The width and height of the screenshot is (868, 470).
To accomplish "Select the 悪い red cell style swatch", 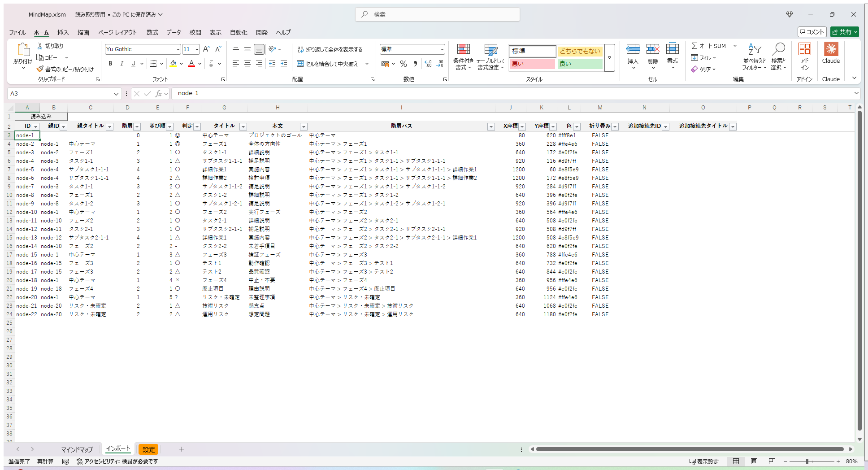I will 533,64.
